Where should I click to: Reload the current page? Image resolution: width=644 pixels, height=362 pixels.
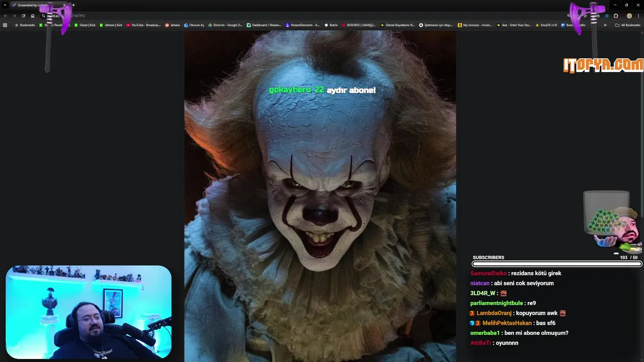tap(24, 16)
